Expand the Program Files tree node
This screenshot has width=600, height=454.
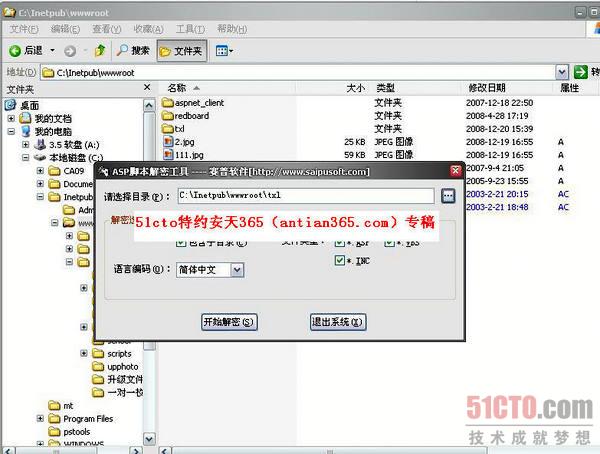click(40, 419)
